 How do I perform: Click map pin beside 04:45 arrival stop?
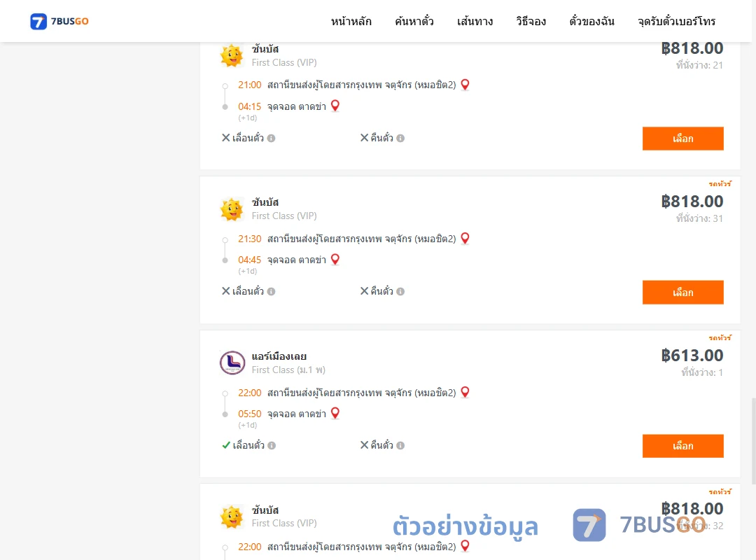tap(335, 260)
